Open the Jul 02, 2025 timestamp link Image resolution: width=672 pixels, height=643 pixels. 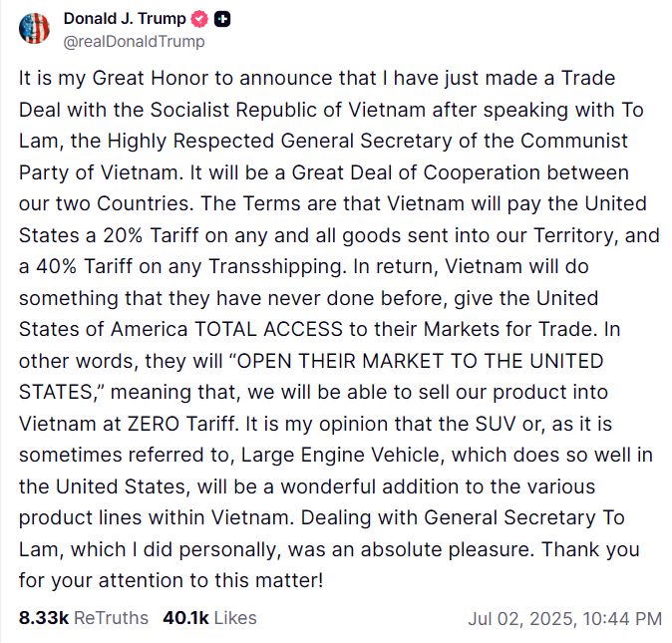[x=565, y=619]
